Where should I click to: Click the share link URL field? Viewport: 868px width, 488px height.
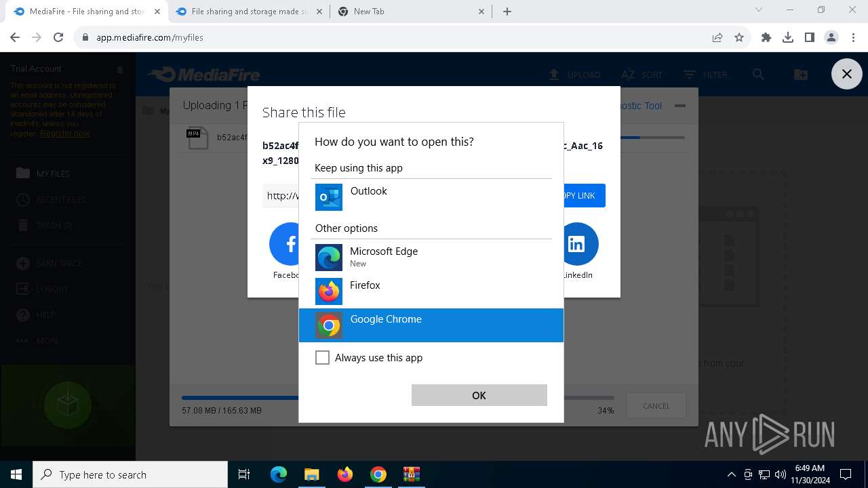point(281,195)
